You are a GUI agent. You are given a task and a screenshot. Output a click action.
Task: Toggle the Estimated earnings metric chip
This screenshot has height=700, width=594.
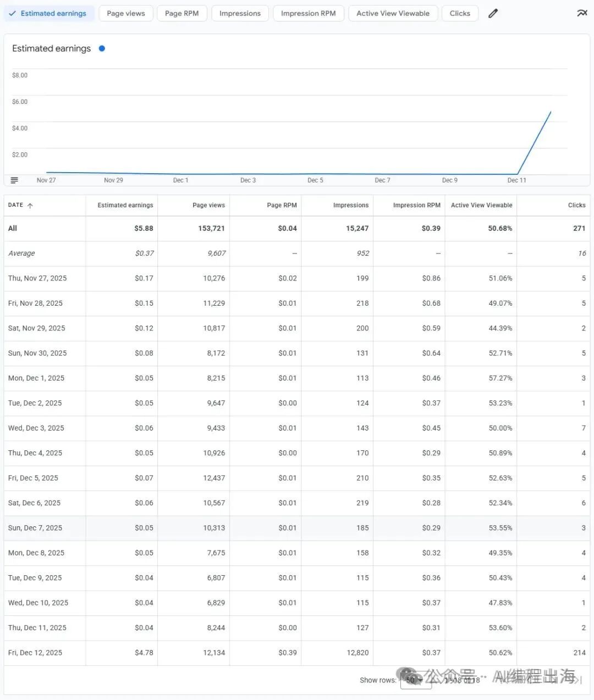coord(49,13)
